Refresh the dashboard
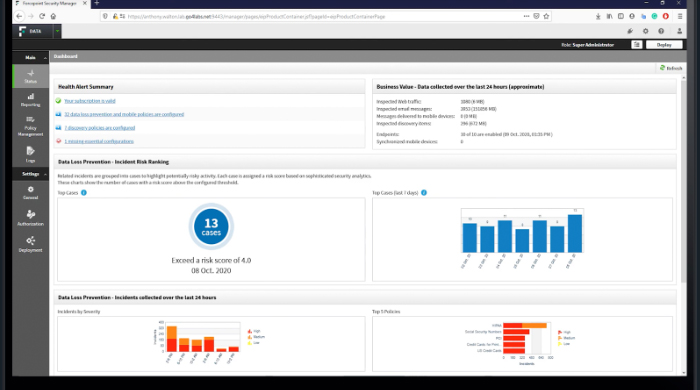Viewport: 700px width, 390px height. [x=671, y=68]
